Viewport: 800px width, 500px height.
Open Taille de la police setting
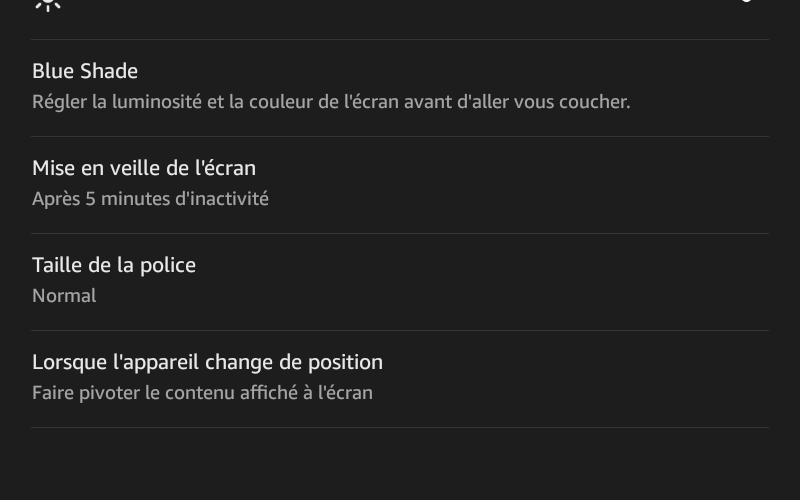click(x=400, y=282)
